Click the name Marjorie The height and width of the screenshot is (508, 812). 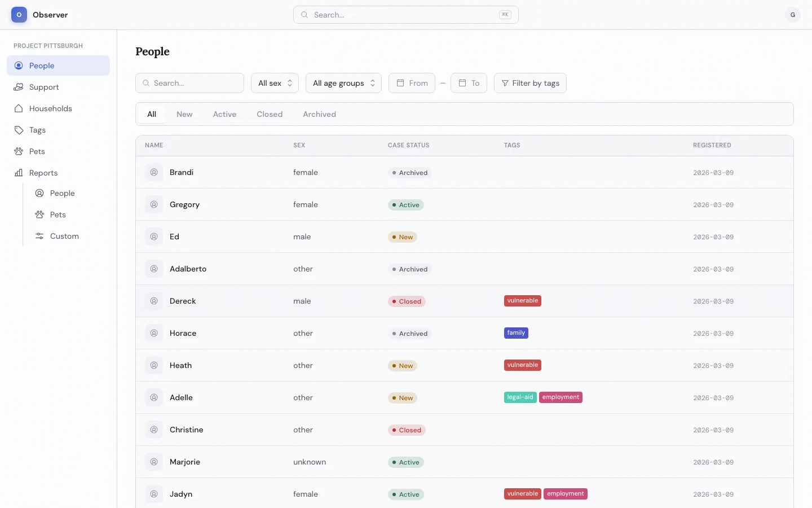(185, 462)
